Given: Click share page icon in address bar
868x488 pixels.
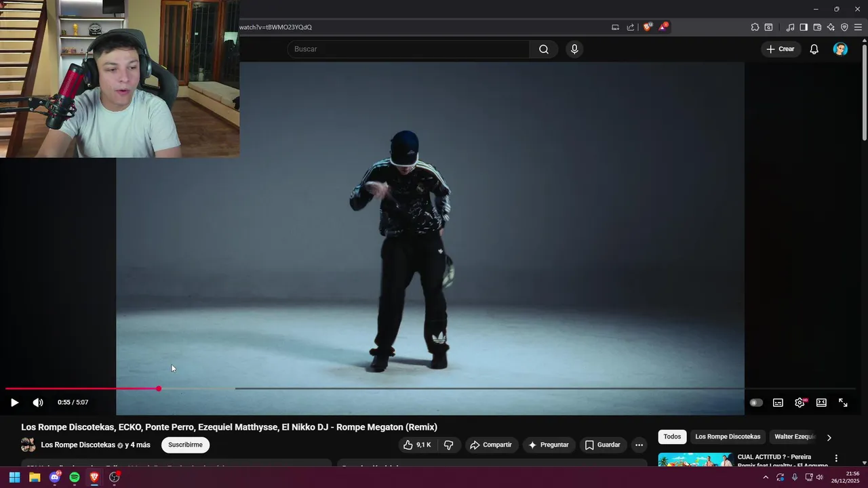Looking at the screenshot, I should 631,27.
